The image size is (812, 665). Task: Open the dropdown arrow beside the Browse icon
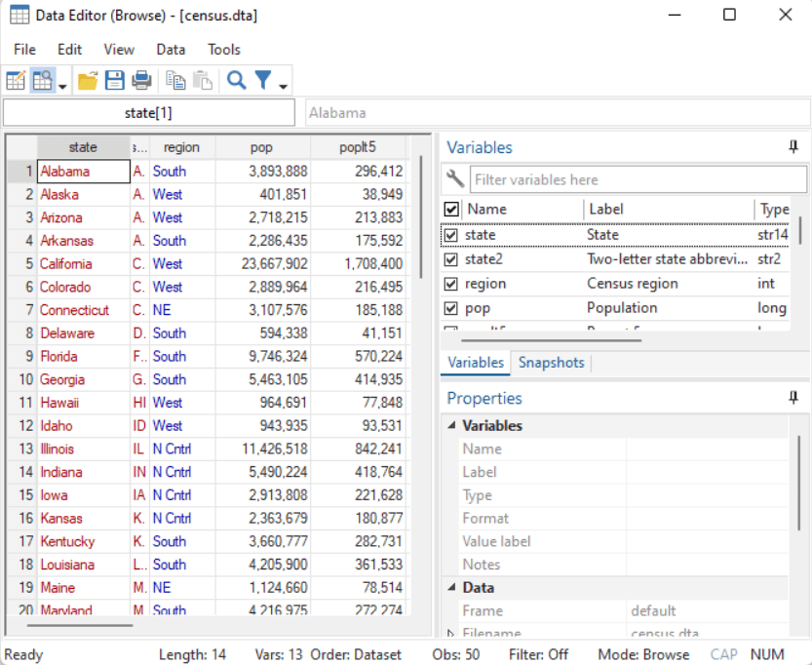62,86
